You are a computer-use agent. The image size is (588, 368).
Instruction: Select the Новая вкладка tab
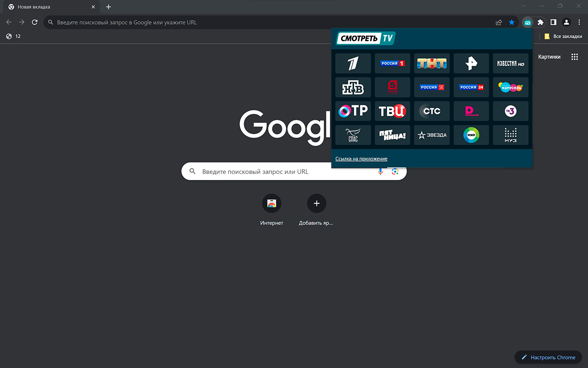pos(51,7)
